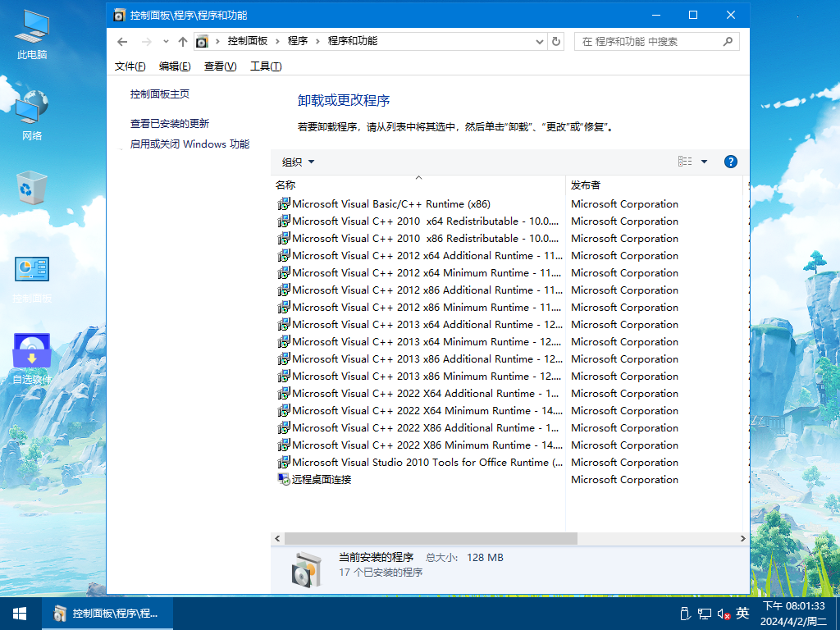Image resolution: width=840 pixels, height=630 pixels.
Task: Click the Windows Start button
Action: [20, 614]
